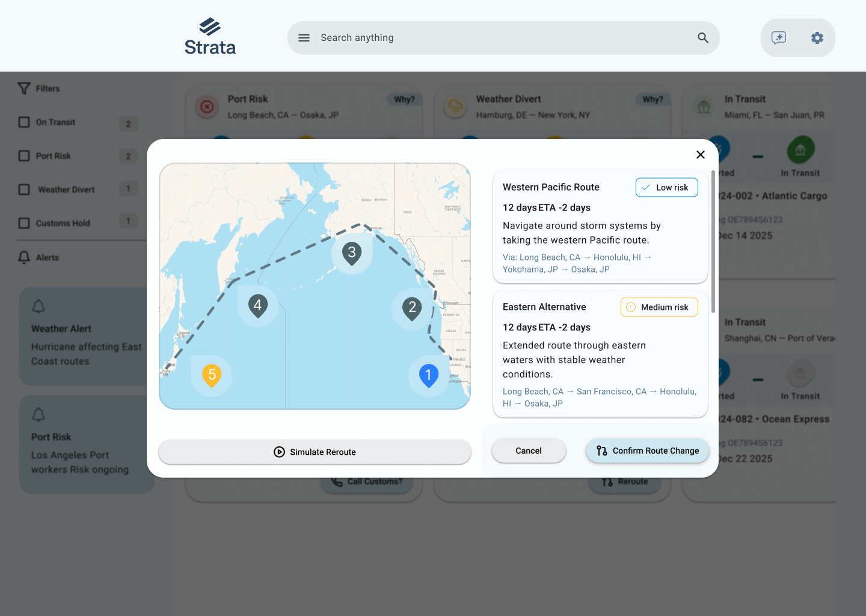Click Dec 14 2025 date
The height and width of the screenshot is (616, 866).
coord(746,235)
